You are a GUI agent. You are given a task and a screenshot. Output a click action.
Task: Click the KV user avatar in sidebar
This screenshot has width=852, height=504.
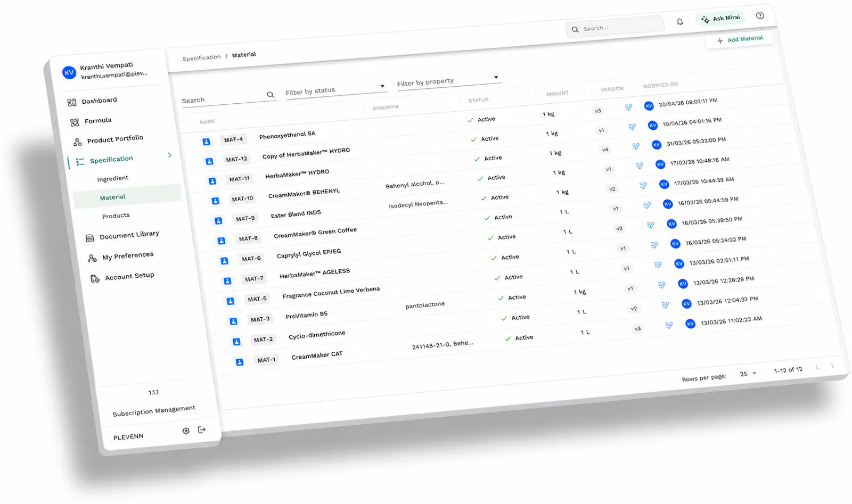tap(69, 72)
